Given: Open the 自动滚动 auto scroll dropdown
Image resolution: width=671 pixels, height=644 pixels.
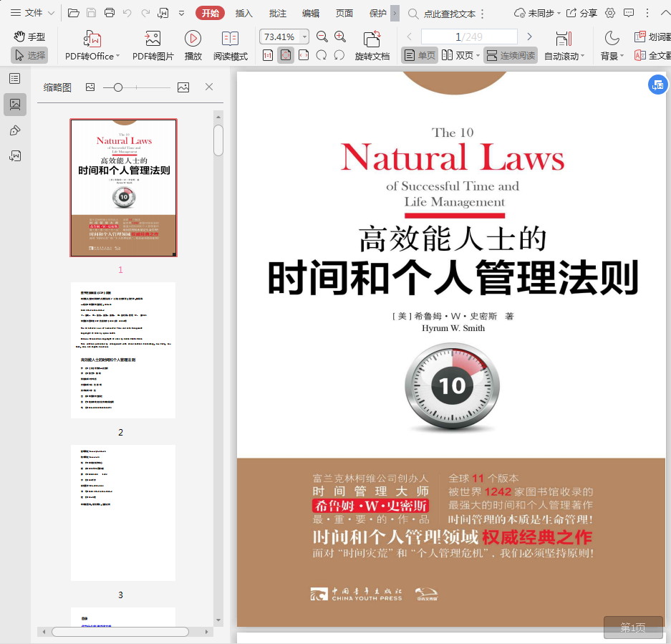Looking at the screenshot, I should point(564,46).
